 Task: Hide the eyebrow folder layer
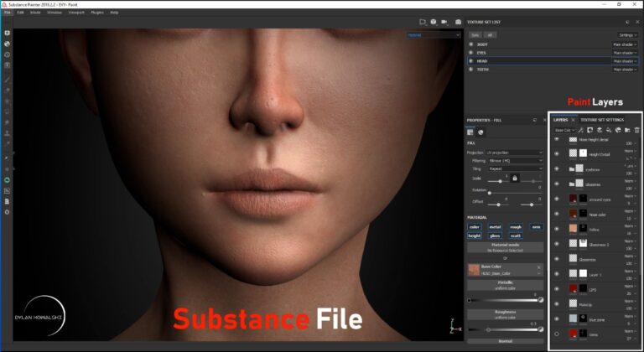tap(557, 168)
